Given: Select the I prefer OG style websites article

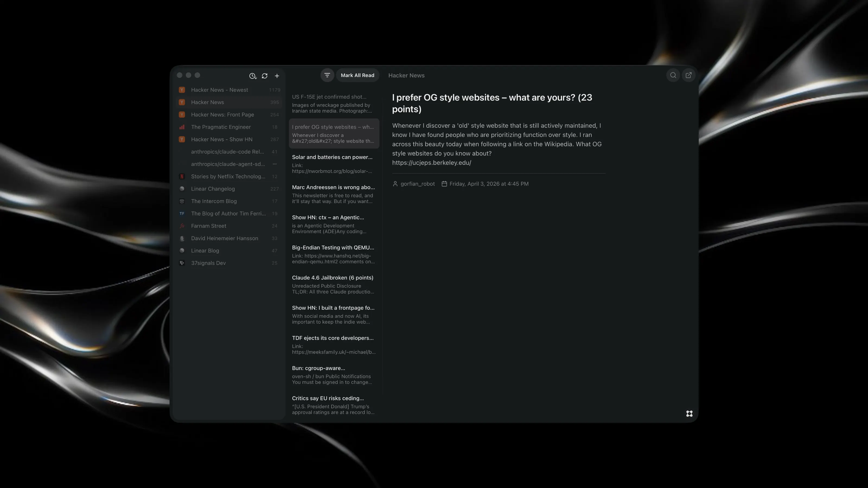Looking at the screenshot, I should click(334, 134).
